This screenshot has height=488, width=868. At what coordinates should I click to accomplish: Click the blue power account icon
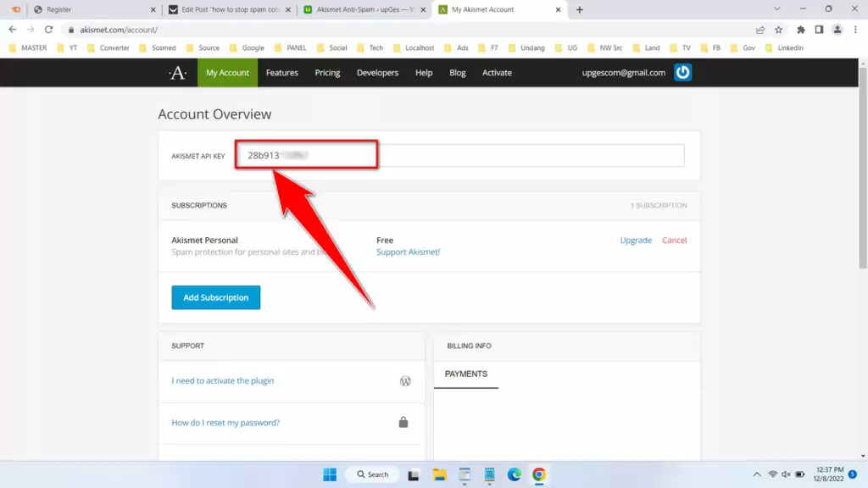[x=682, y=73]
